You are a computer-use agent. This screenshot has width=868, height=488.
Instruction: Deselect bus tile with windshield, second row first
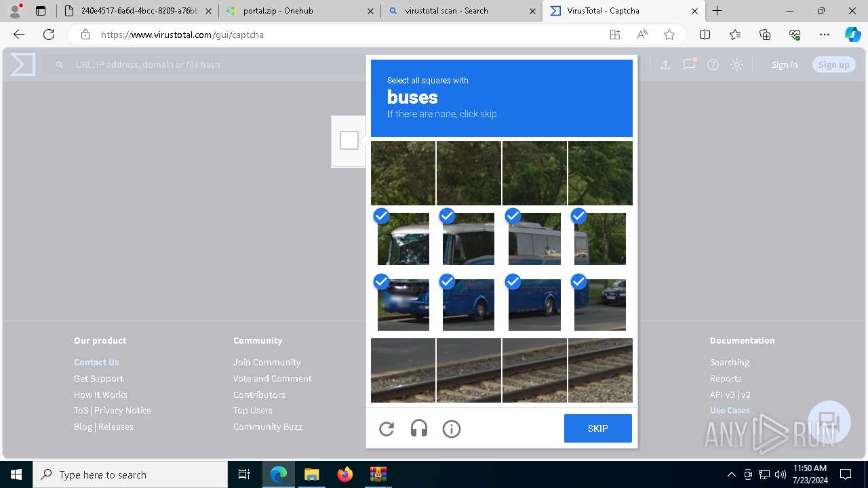tap(403, 239)
